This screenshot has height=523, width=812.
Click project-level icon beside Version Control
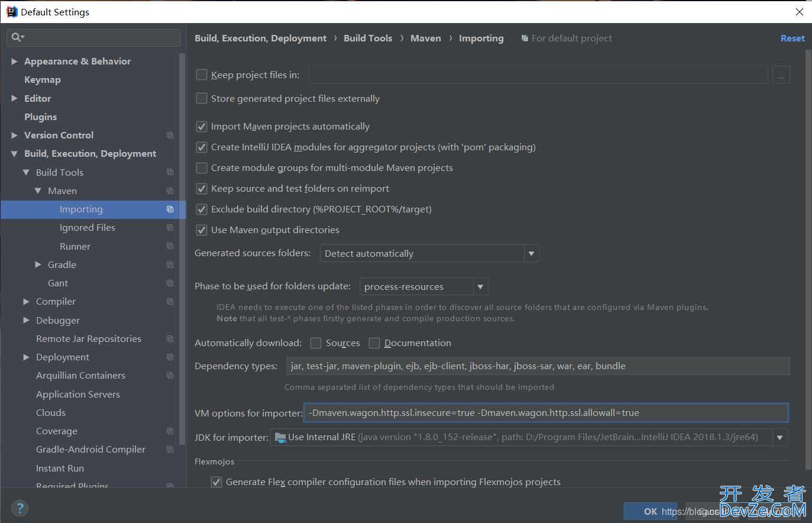170,135
